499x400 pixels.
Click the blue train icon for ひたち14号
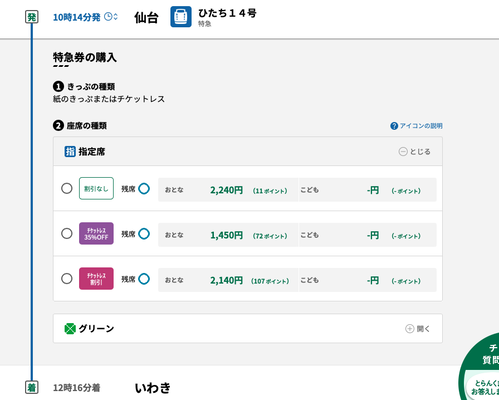[x=181, y=16]
